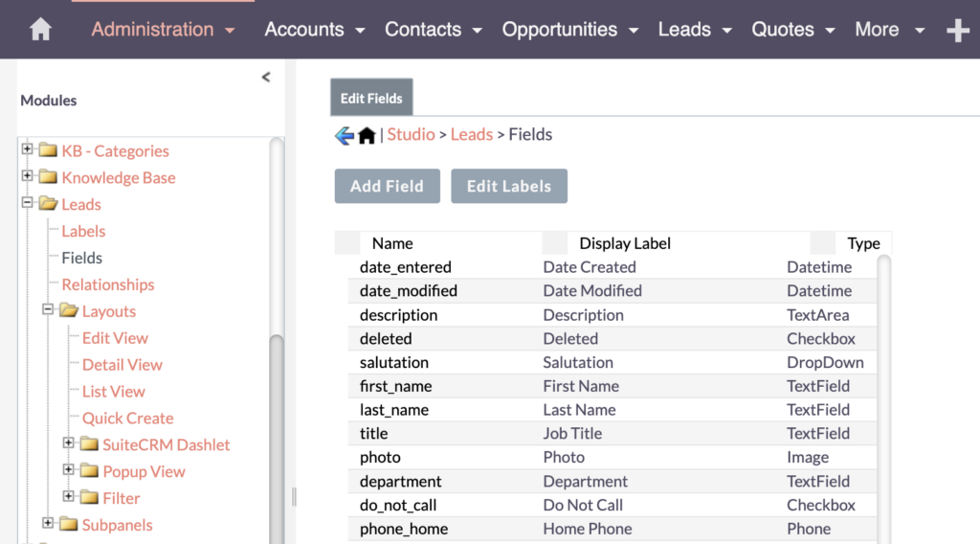Open the Quick Create layout
Viewport: 980px width, 544px height.
tap(127, 419)
